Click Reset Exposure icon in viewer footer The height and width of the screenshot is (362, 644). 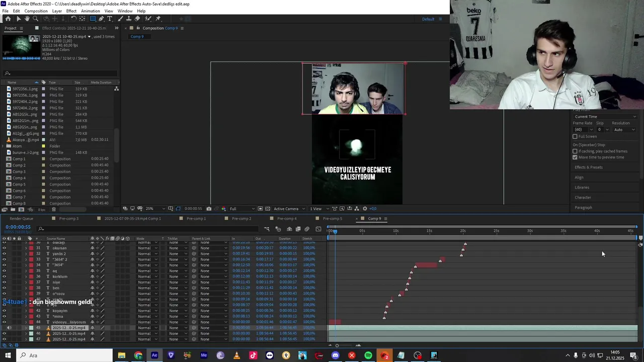(365, 209)
